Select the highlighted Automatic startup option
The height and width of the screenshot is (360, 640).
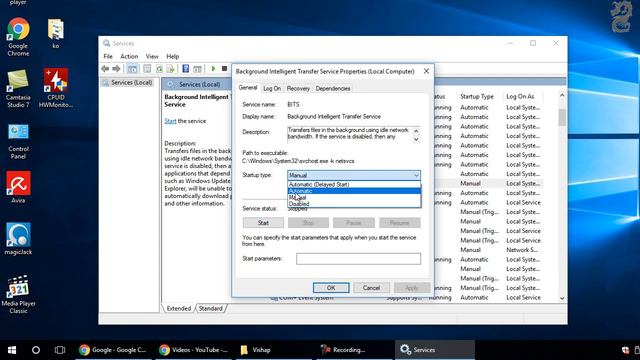pos(354,191)
